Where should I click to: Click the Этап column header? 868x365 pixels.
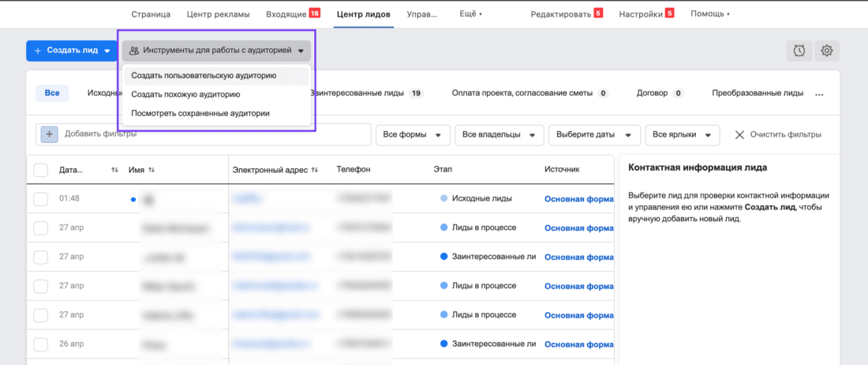(443, 170)
